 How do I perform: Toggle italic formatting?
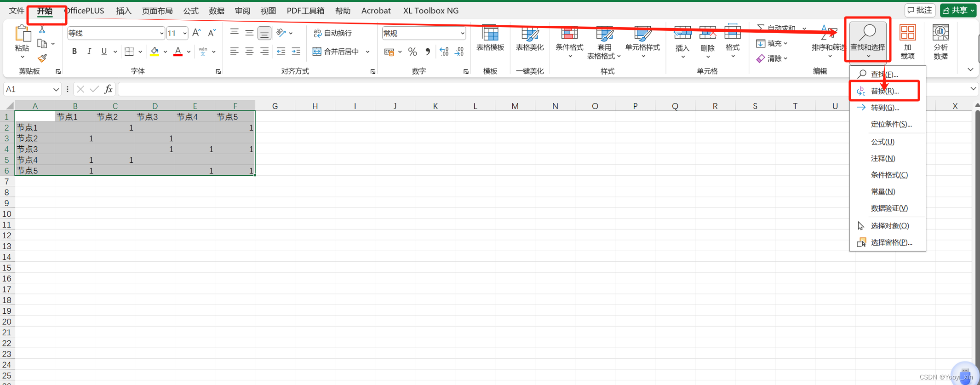coord(89,52)
